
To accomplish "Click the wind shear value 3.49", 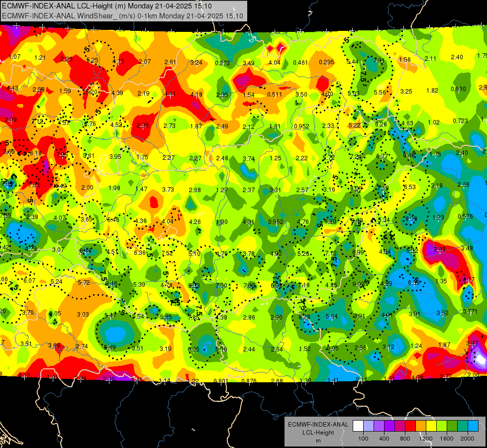I will (x=248, y=63).
